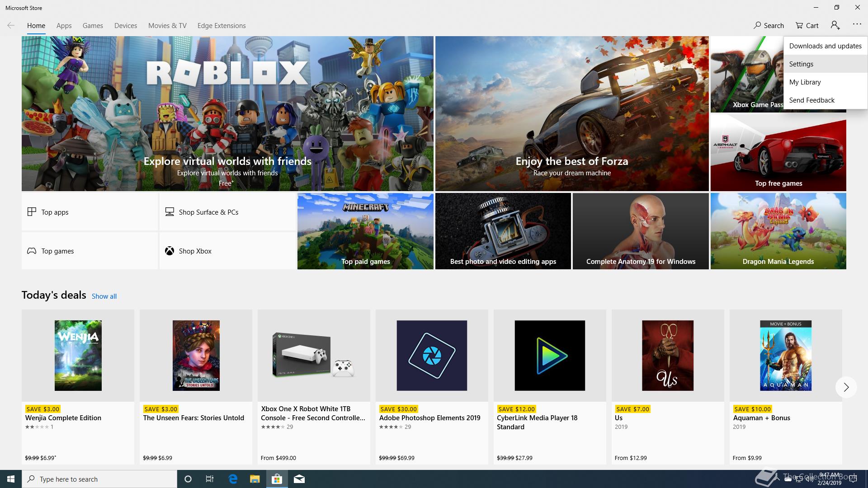Open the Us movie poster
This screenshot has width=868, height=488.
(668, 356)
